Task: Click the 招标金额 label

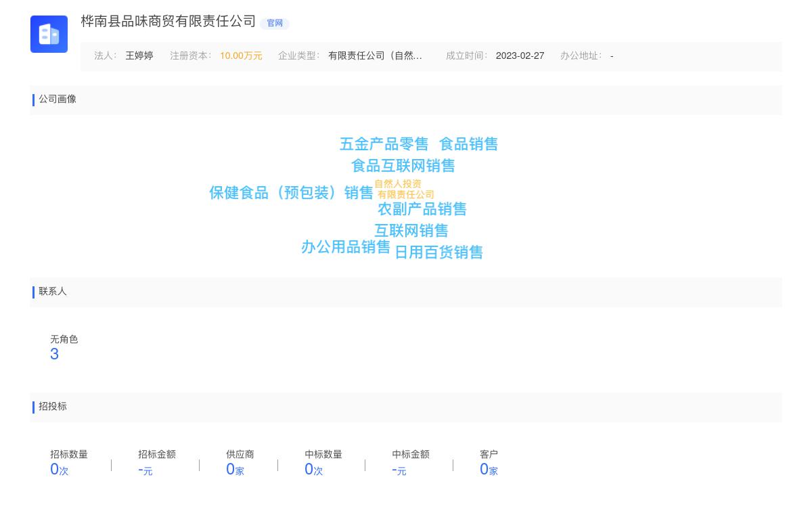Action: click(157, 455)
